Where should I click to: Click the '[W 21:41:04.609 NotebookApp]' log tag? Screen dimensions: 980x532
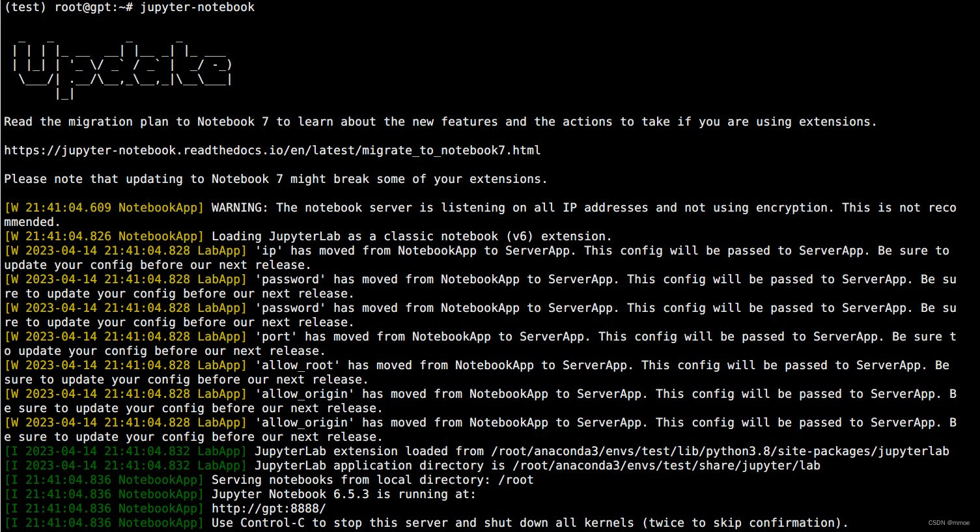[x=104, y=208]
